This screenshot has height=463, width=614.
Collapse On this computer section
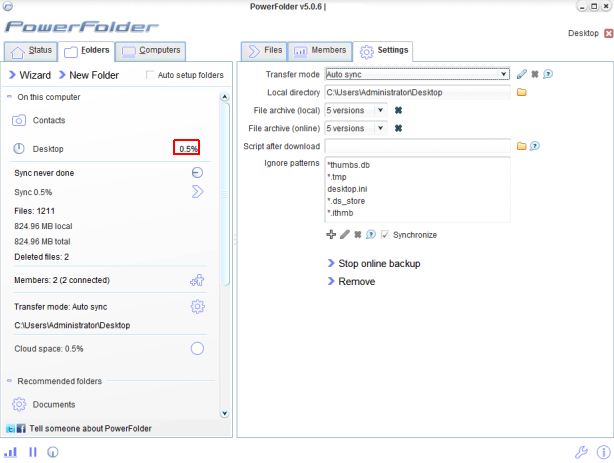pyautogui.click(x=9, y=97)
